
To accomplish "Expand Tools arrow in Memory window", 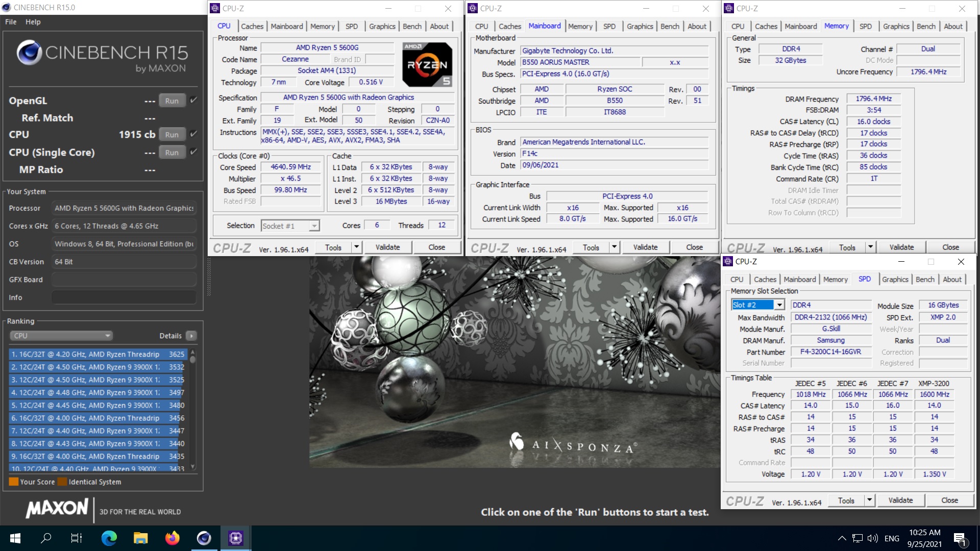I will coord(871,247).
